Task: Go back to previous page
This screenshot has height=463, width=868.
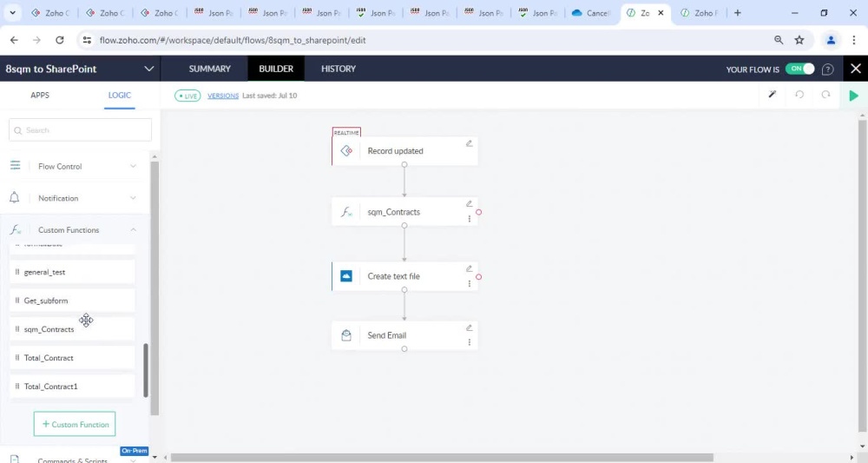Action: (x=14, y=40)
